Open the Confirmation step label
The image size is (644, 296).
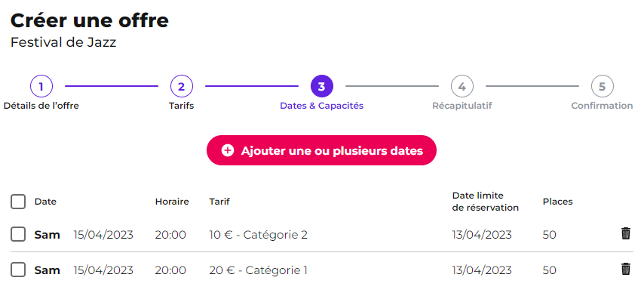click(x=602, y=106)
